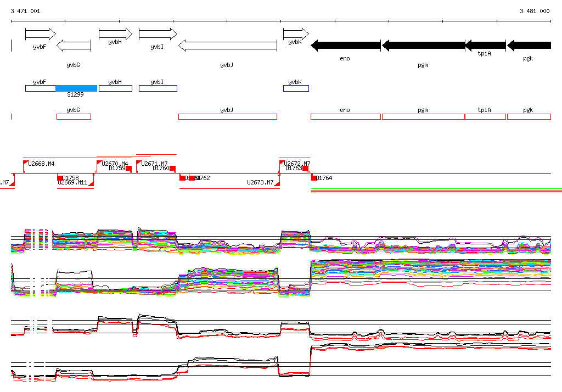Select the red-outlined tpiA box
This screenshot has height=392, width=562.
coord(485,116)
